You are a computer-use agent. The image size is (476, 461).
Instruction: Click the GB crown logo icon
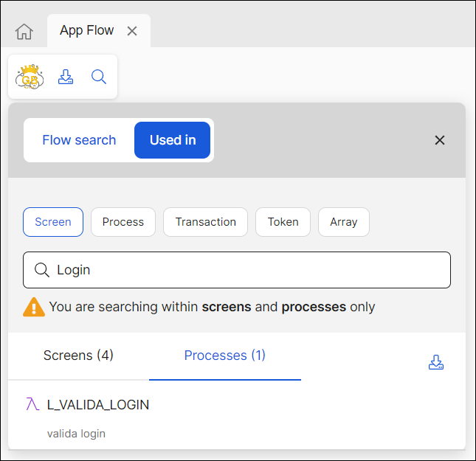(x=30, y=77)
